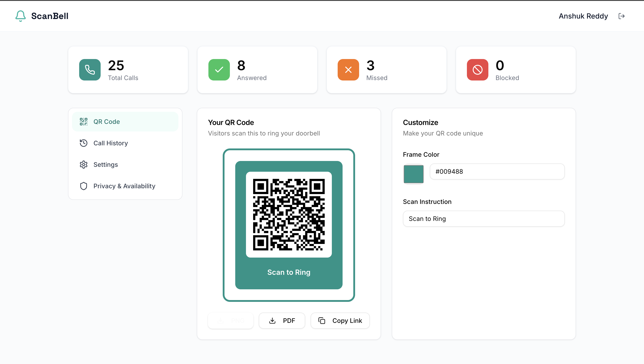
Task: Click the 'Total Calls' label
Action: (123, 78)
